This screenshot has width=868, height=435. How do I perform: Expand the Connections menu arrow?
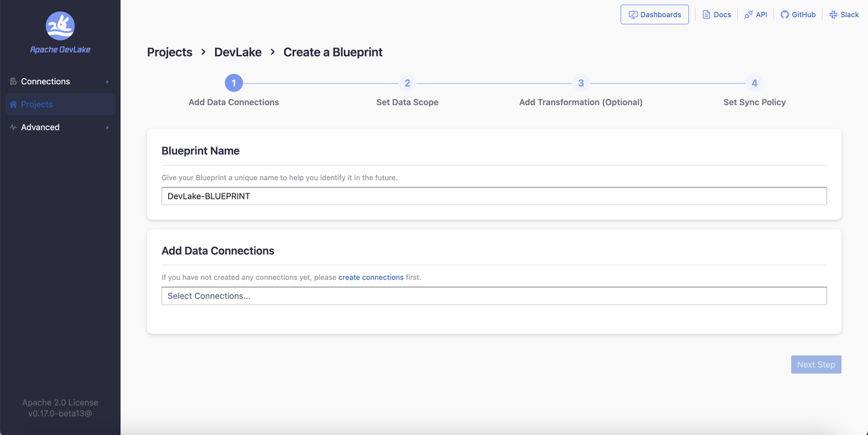coord(107,81)
